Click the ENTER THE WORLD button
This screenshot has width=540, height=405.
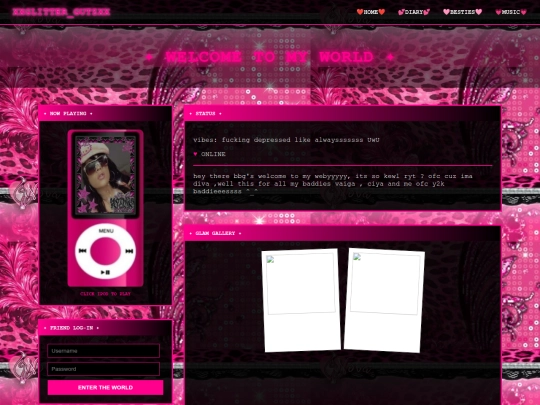(105, 387)
